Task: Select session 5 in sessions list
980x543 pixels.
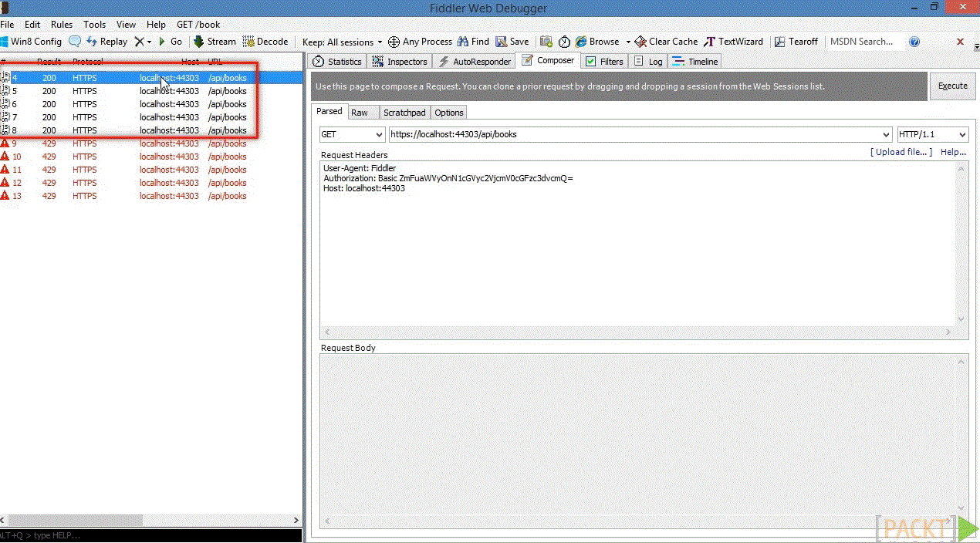Action: 151,91
